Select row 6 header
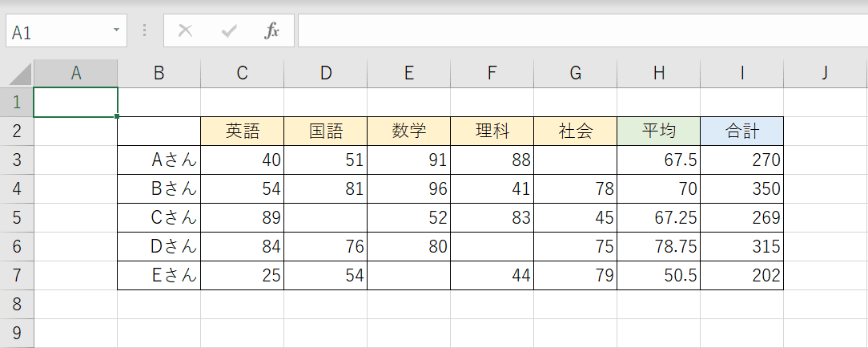Image resolution: width=868 pixels, height=348 pixels. click(17, 247)
